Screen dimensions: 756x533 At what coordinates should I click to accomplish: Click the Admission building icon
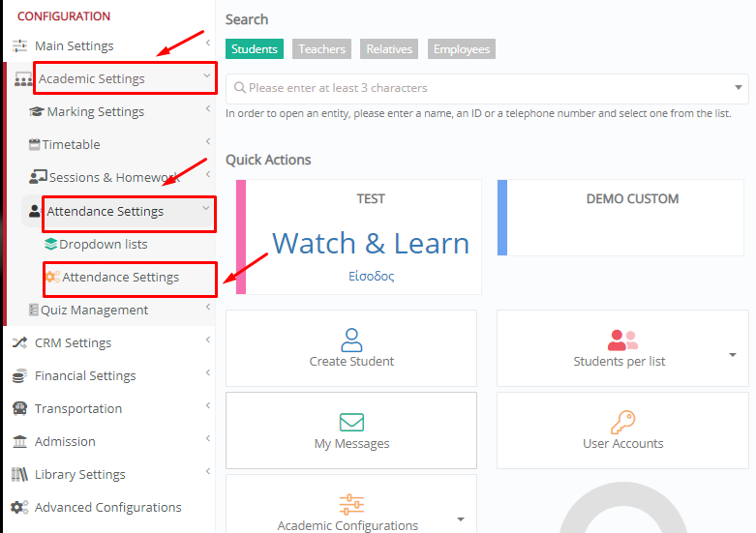tap(19, 441)
